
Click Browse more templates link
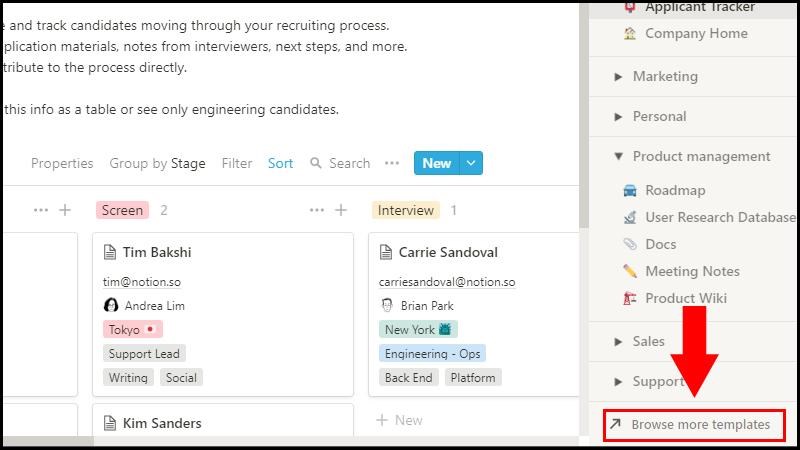tap(700, 424)
